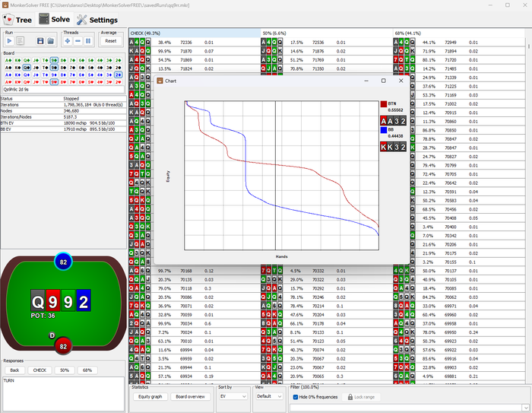Click the lock icon beside Lock range
Screen dimensions: 532x413
point(350,397)
